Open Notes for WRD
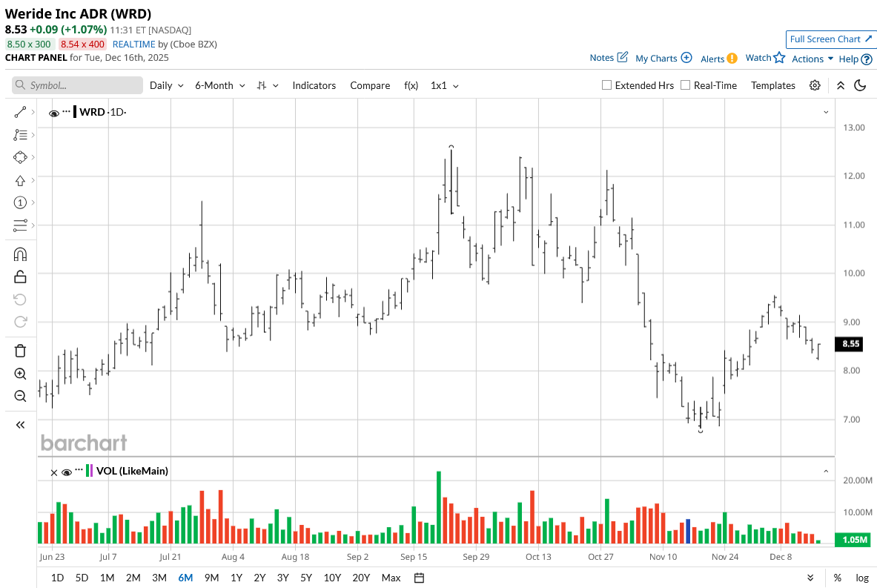Screen dimensions: 877x588 (609, 58)
